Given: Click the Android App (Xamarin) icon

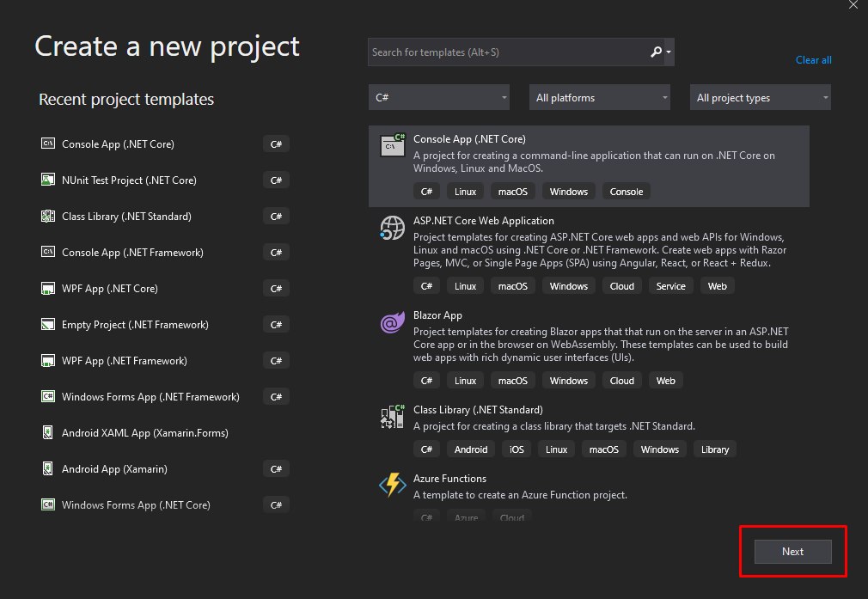Looking at the screenshot, I should (48, 468).
